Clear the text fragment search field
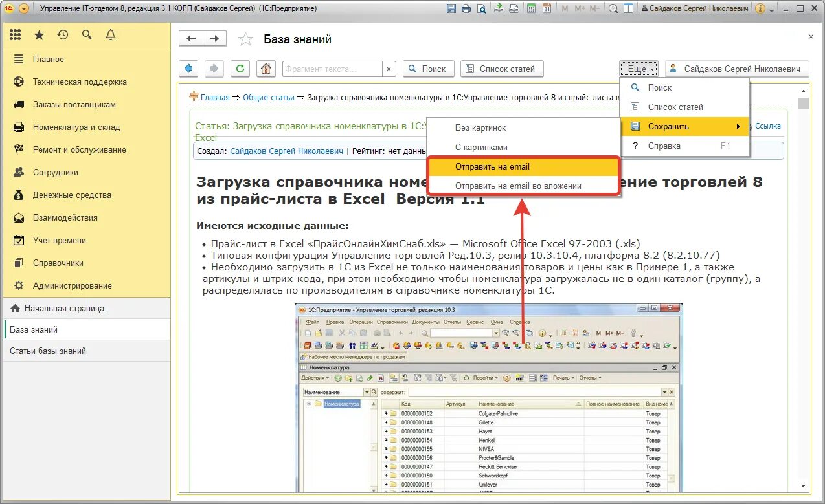The width and height of the screenshot is (825, 504). coord(389,69)
